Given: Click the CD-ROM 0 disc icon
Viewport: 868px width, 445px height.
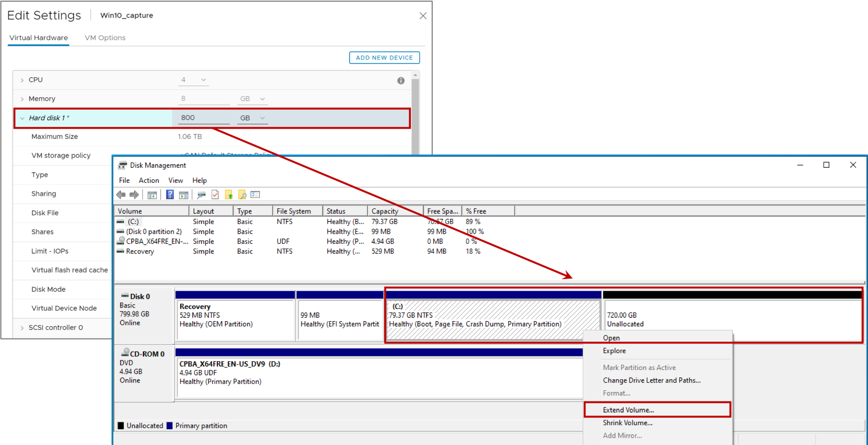Looking at the screenshot, I should (x=125, y=353).
